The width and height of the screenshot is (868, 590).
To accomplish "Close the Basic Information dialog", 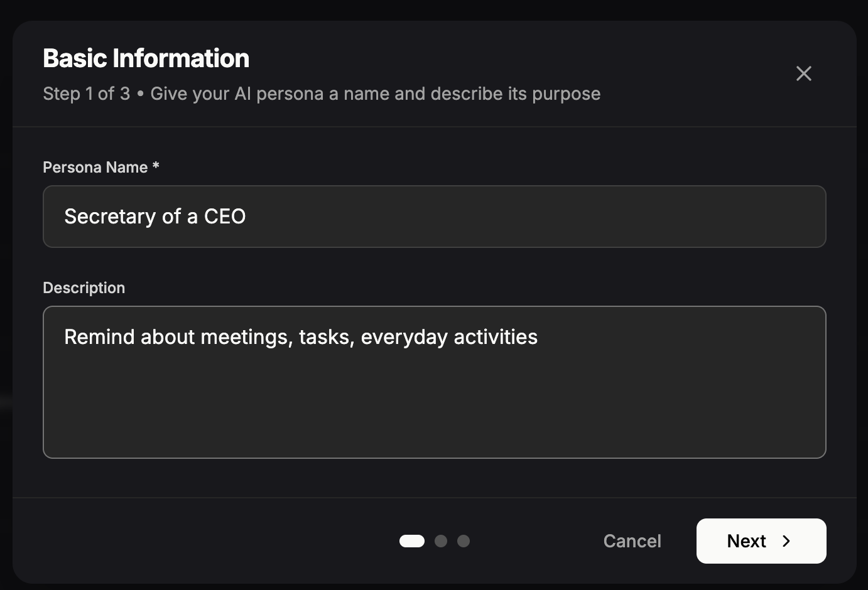I will pos(803,73).
